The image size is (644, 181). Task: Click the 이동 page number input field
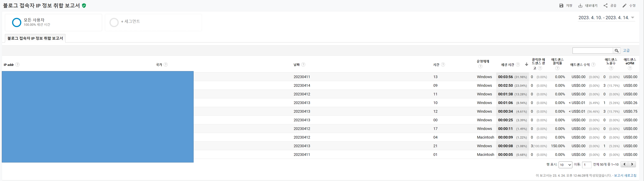pos(586,165)
